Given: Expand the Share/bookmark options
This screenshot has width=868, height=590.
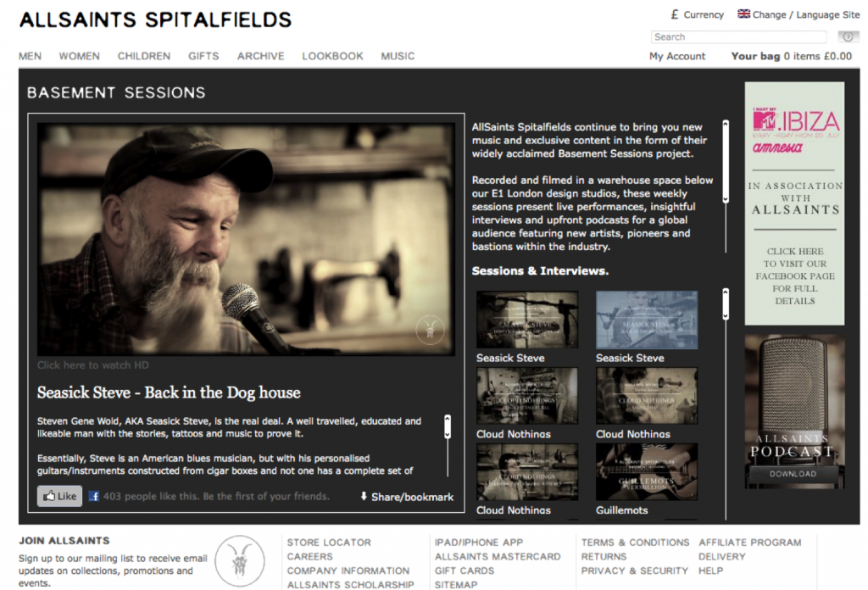Looking at the screenshot, I should tap(407, 497).
